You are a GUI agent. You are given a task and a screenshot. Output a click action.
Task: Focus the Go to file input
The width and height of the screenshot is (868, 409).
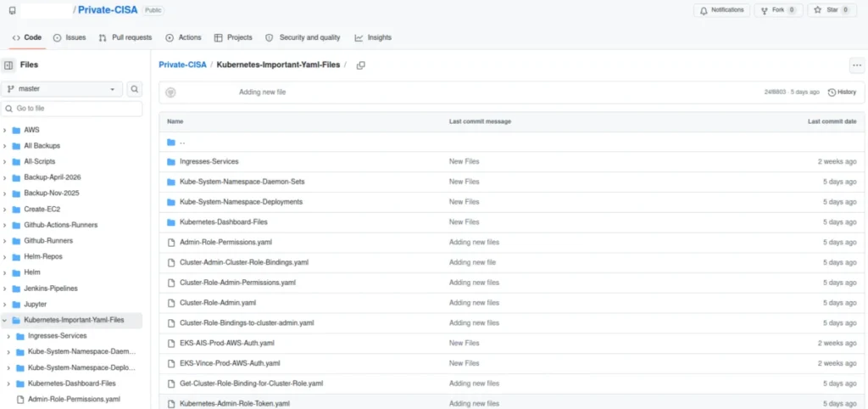point(71,109)
